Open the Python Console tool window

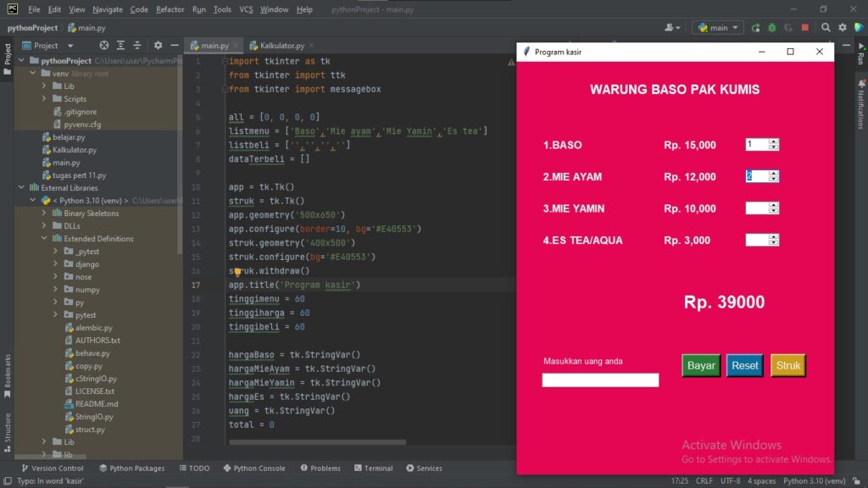pyautogui.click(x=254, y=468)
